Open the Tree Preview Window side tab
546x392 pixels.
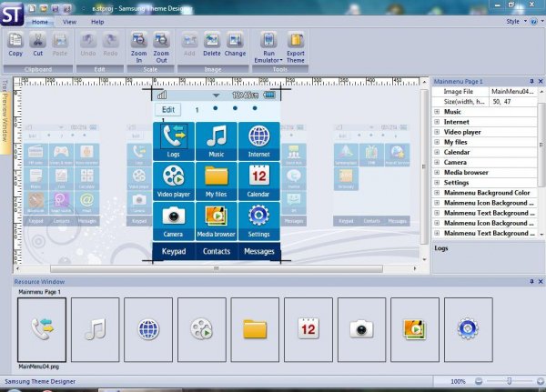[5, 116]
